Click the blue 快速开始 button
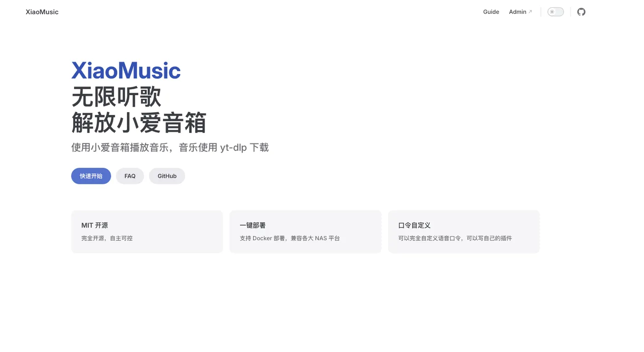Image resolution: width=644 pixels, height=352 pixels. [91, 176]
